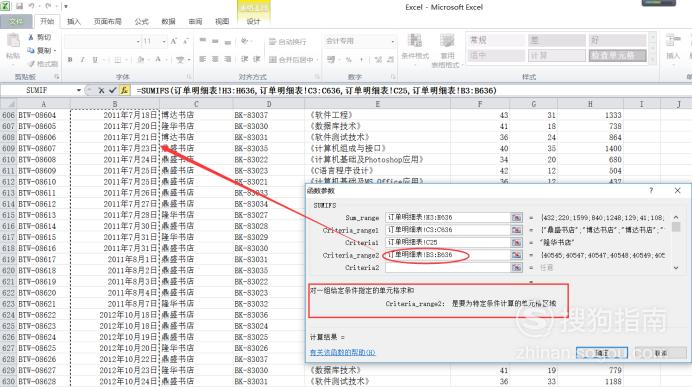This screenshot has height=387, width=692.
Task: Click the decrease indent icon
Action: pos(244,59)
